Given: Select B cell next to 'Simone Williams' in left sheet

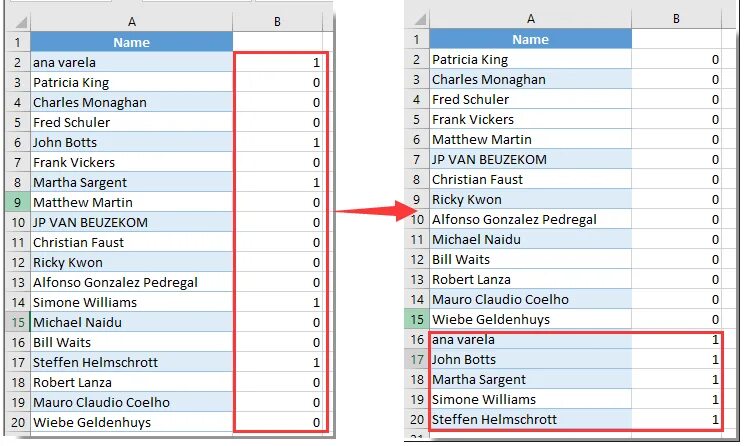Looking at the screenshot, I should click(277, 302).
